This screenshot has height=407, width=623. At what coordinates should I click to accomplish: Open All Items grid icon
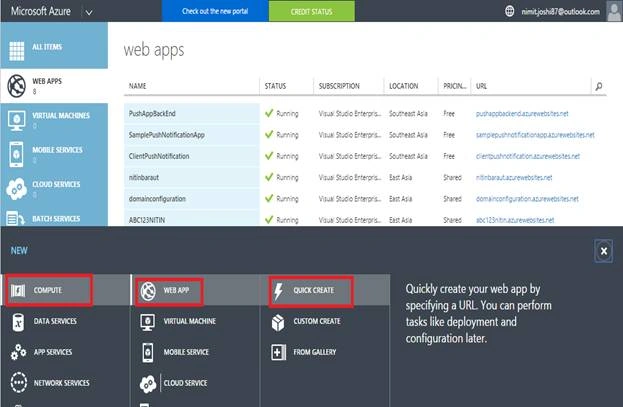click(x=17, y=50)
